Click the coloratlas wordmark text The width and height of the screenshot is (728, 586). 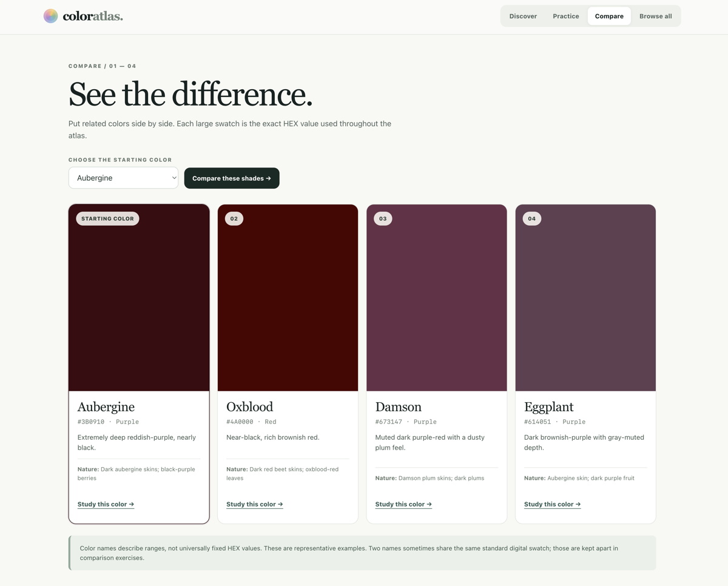[93, 16]
